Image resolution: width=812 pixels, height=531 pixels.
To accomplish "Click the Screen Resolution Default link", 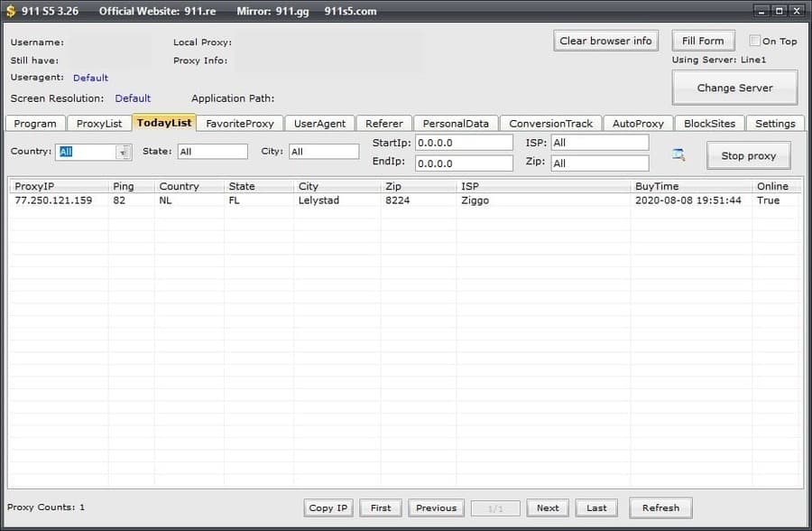I will click(133, 98).
